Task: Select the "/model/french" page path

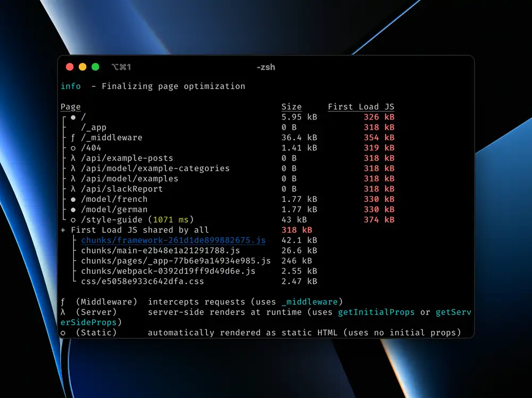Action: click(x=114, y=199)
